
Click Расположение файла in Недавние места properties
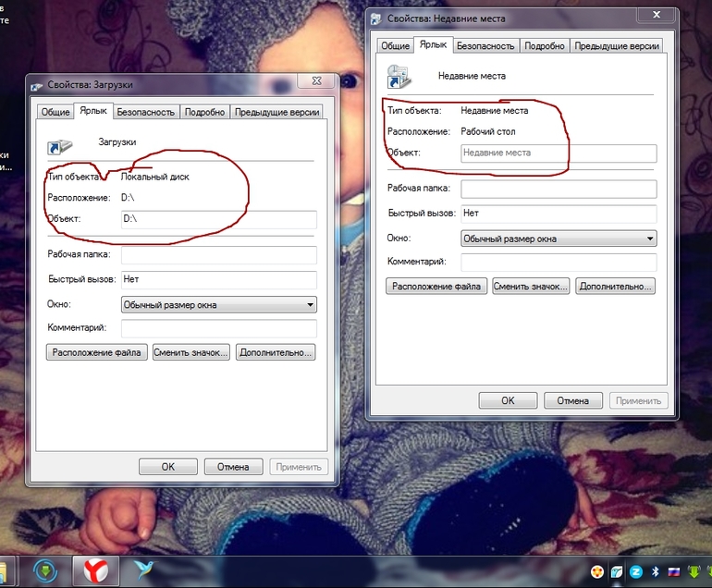pyautogui.click(x=436, y=287)
